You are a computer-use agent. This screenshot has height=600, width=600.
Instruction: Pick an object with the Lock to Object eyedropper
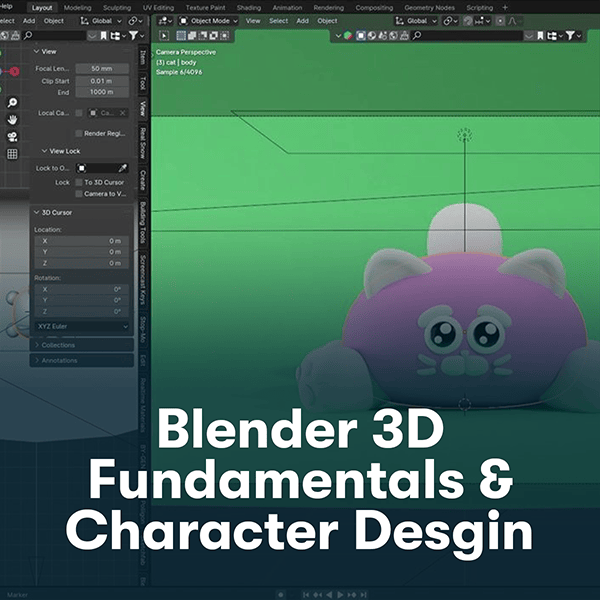[122, 168]
